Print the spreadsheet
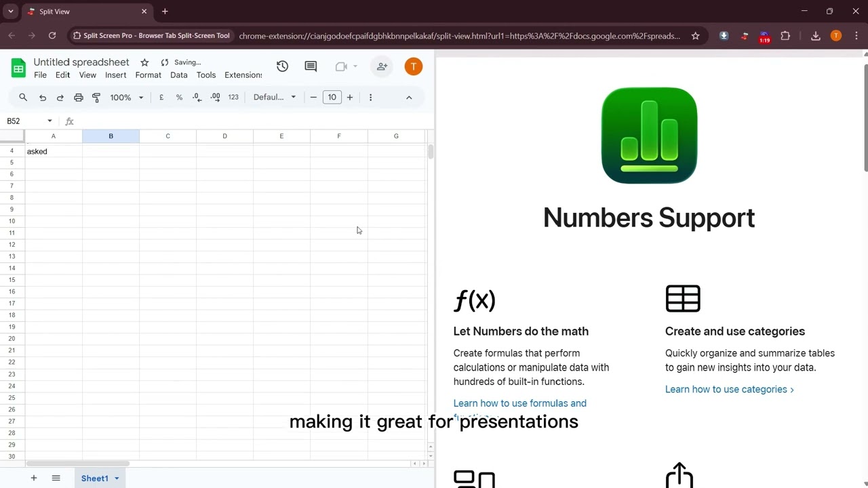Image resolution: width=868 pixels, height=488 pixels. 78,98
